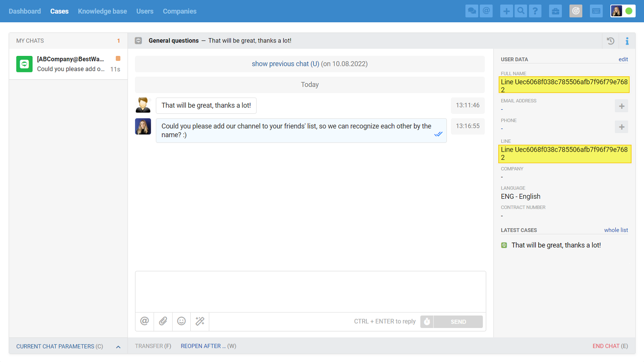Open the chat conversations icon in the header
This screenshot has height=362, width=644.
coord(471,11)
